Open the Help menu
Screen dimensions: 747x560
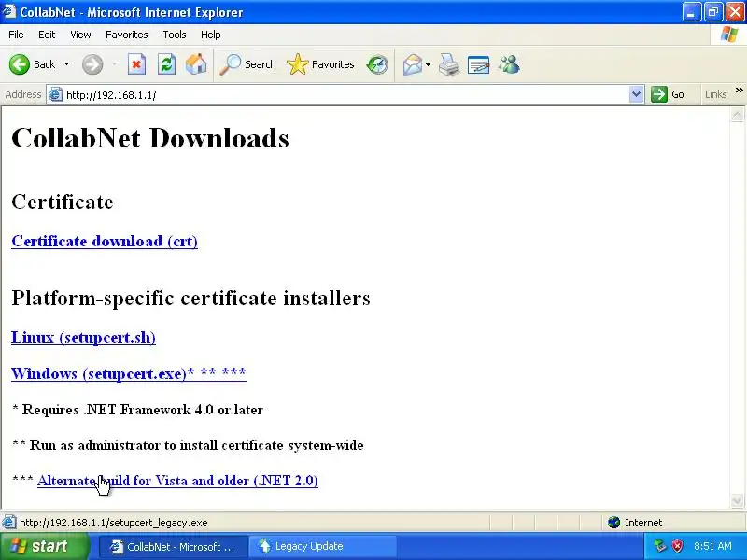pyautogui.click(x=211, y=35)
